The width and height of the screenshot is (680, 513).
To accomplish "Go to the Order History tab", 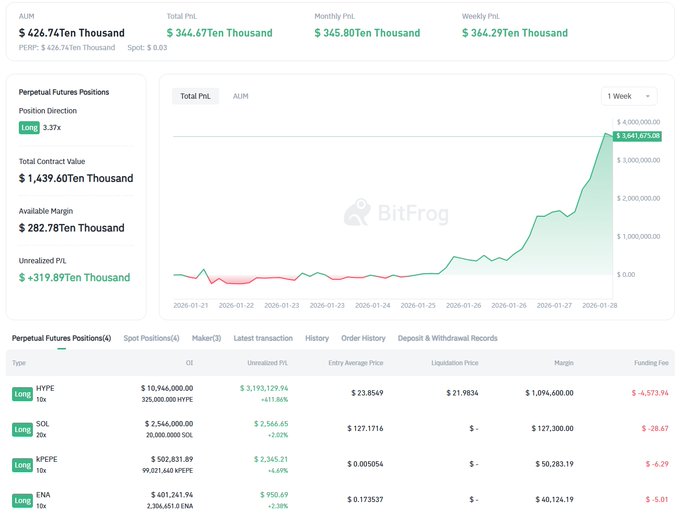I will [x=363, y=338].
